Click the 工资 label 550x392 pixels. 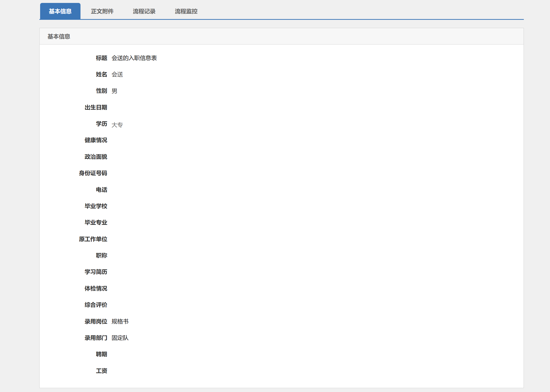pos(101,371)
